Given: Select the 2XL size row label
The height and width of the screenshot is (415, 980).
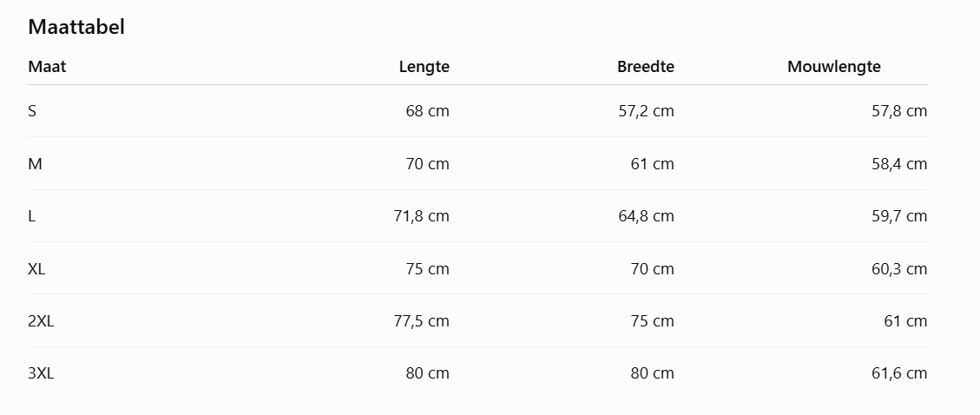Looking at the screenshot, I should coord(42,321).
